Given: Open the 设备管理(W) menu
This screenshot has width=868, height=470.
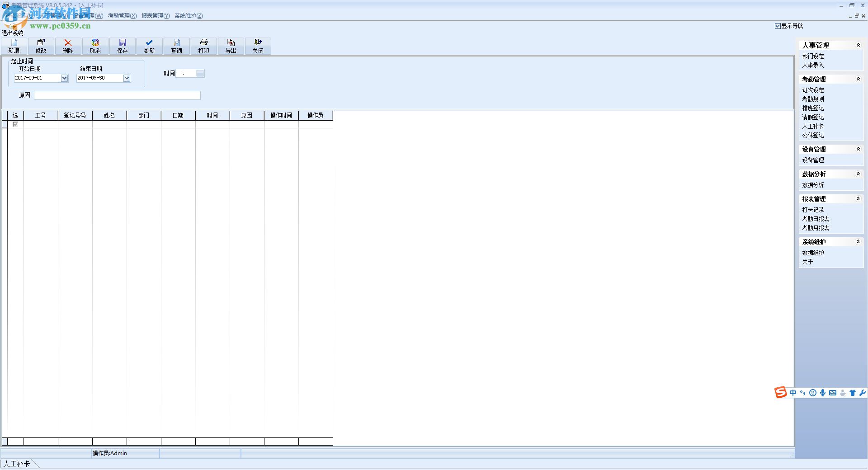Looking at the screenshot, I should click(x=89, y=16).
